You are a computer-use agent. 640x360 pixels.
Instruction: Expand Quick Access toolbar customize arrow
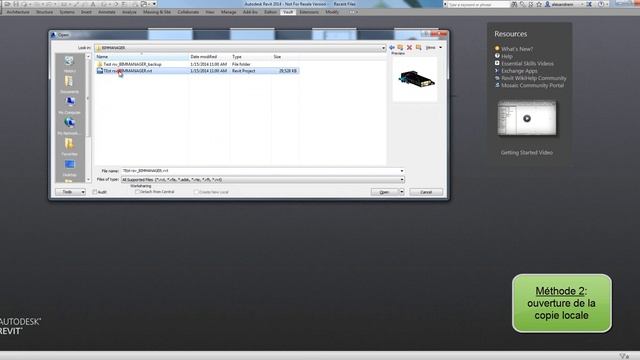point(154,4)
